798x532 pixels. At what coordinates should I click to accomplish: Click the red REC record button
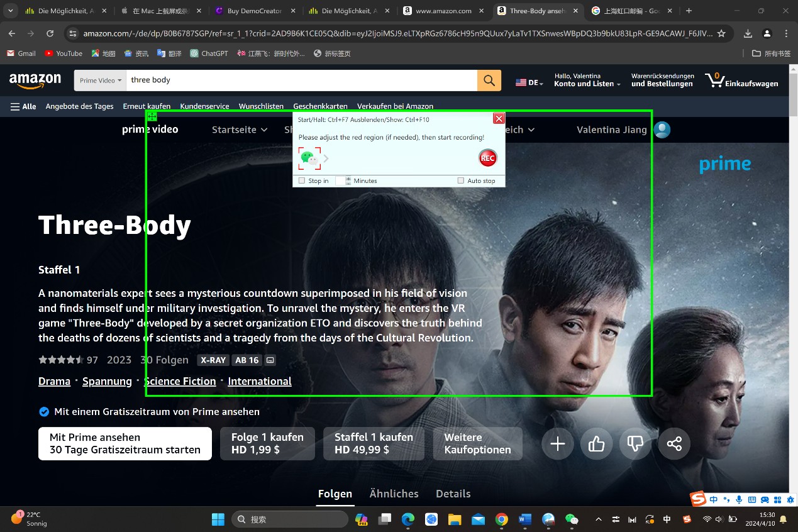pyautogui.click(x=487, y=158)
